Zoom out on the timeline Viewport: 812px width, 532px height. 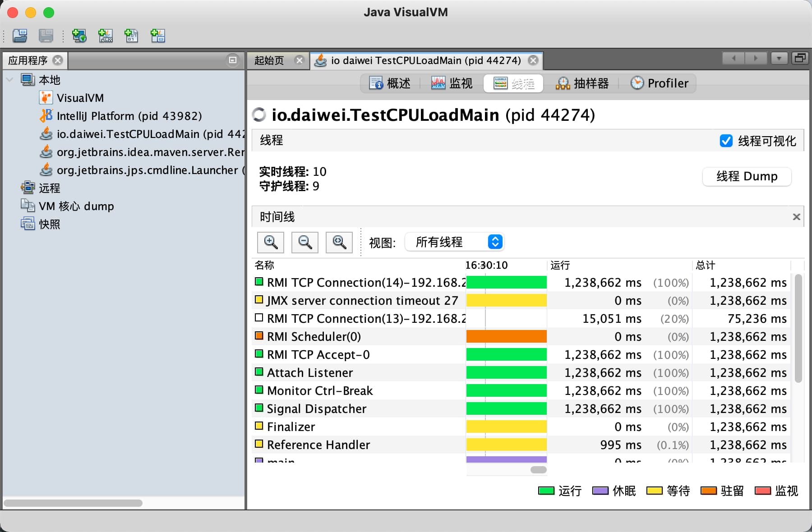pos(305,243)
